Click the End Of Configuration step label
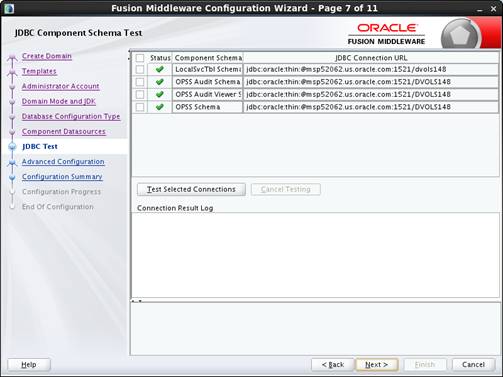Image resolution: width=503 pixels, height=377 pixels. coord(58,207)
